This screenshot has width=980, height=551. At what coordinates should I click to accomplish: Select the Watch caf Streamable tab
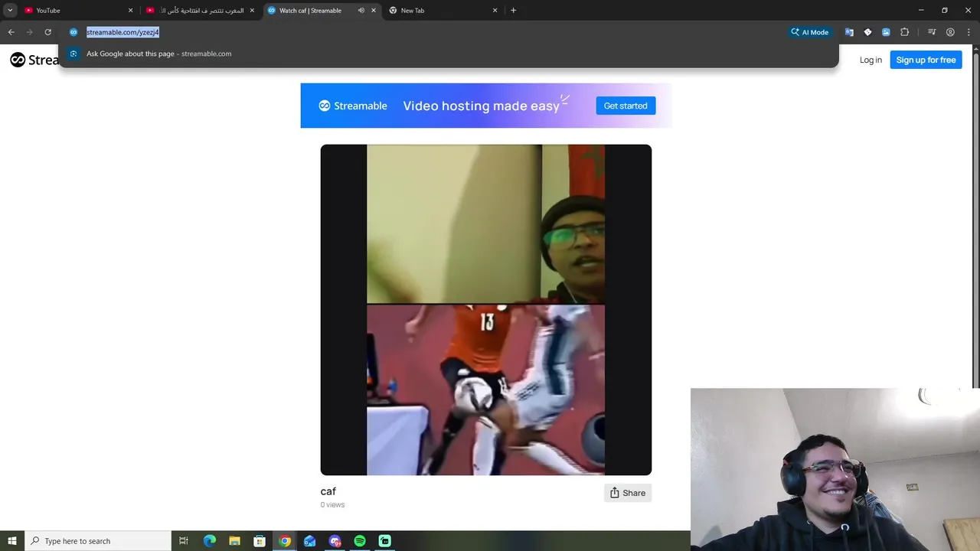pyautogui.click(x=322, y=11)
